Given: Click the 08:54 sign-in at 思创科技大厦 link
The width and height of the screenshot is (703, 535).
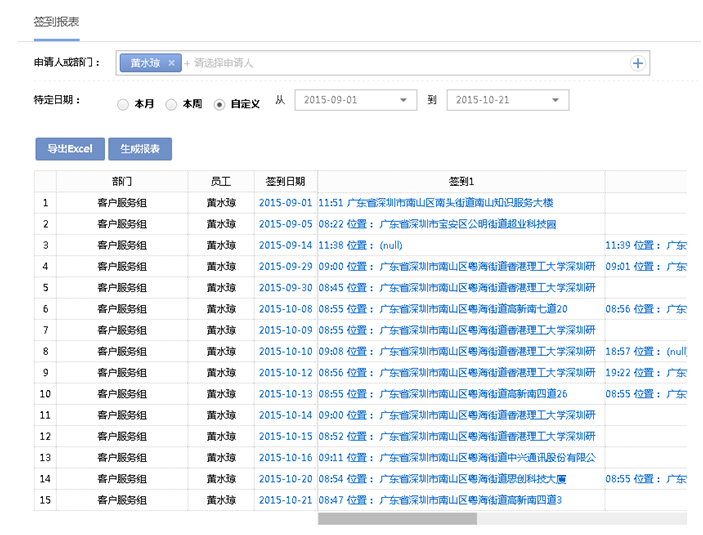Looking at the screenshot, I should tap(442, 478).
